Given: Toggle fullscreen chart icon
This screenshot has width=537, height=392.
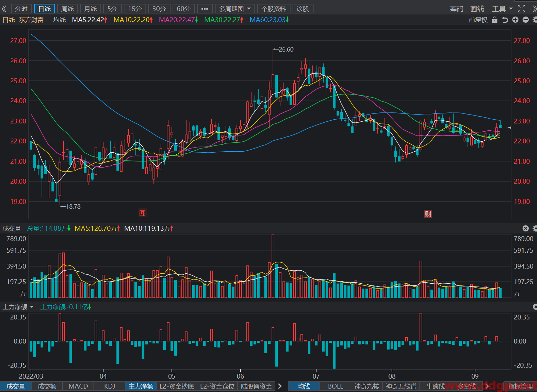Looking at the screenshot, I should (522, 9).
